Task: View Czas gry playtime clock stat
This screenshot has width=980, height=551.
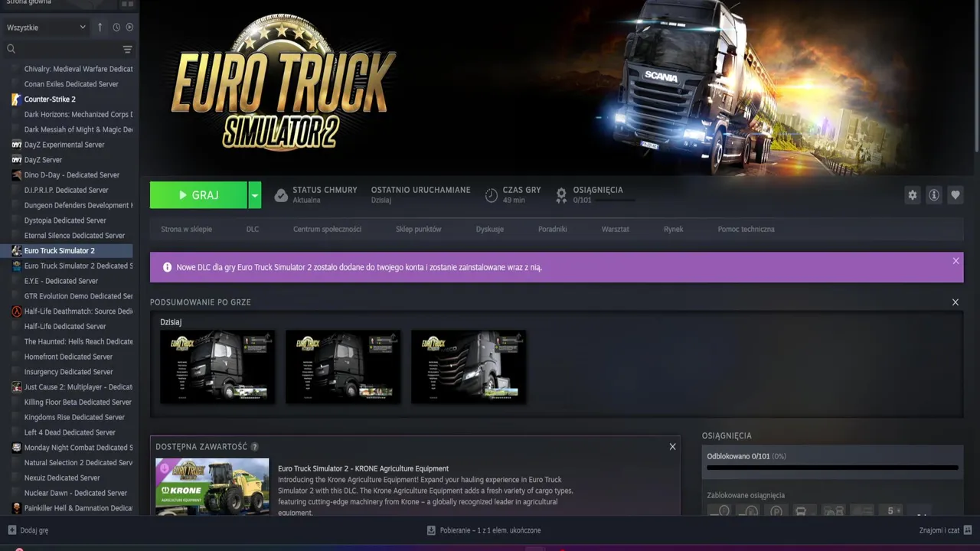Action: (x=513, y=194)
